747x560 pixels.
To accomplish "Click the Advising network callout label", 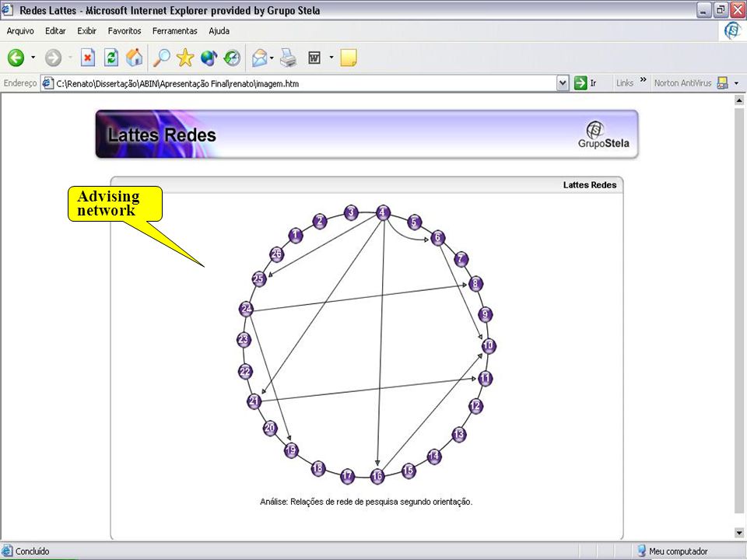I will pos(109,203).
